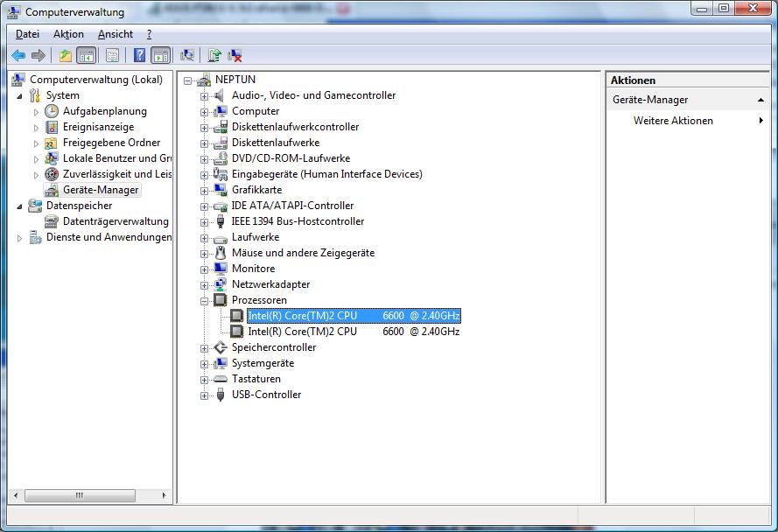Expand Audio-, Video- und Gamecontroller

(204, 96)
